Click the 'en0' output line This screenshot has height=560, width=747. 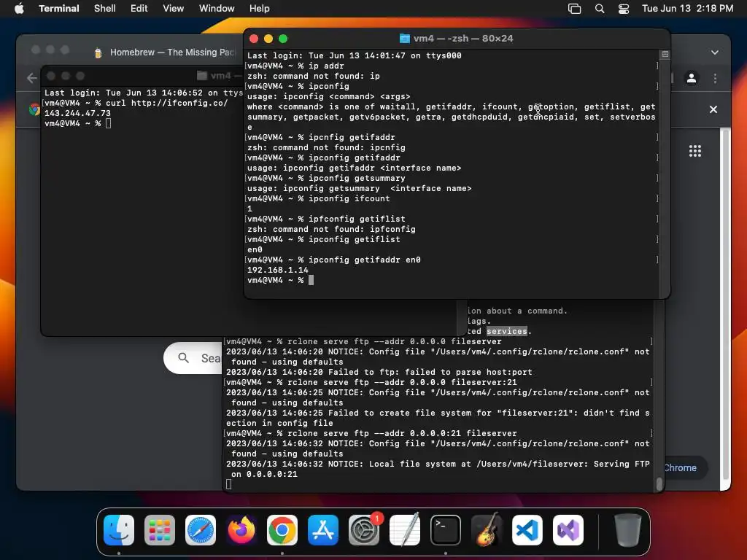[x=255, y=249]
